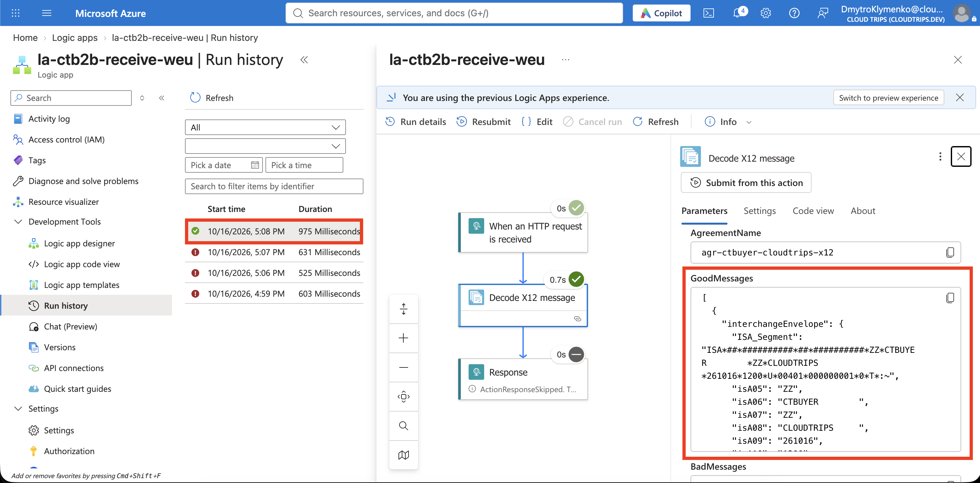Open API connections in sidebar

pos(73,368)
